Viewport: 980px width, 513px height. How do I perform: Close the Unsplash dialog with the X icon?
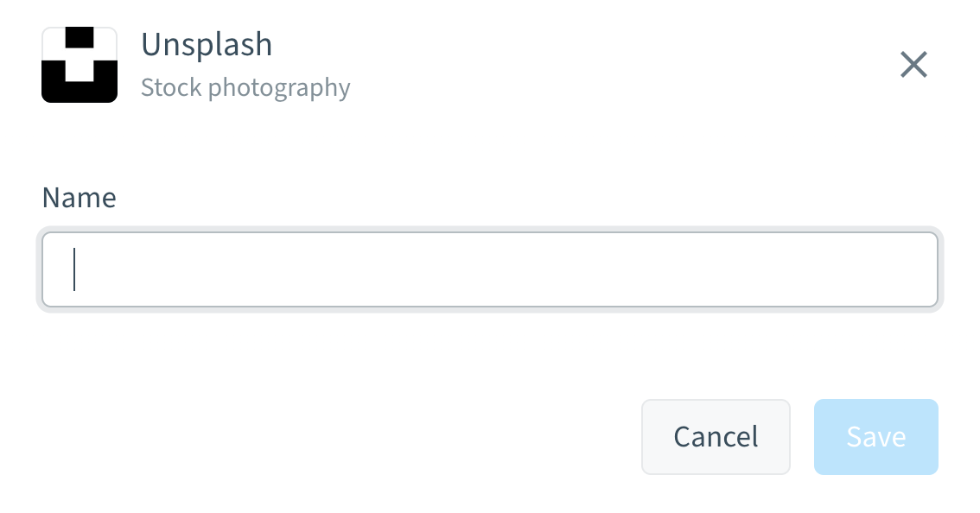point(913,65)
